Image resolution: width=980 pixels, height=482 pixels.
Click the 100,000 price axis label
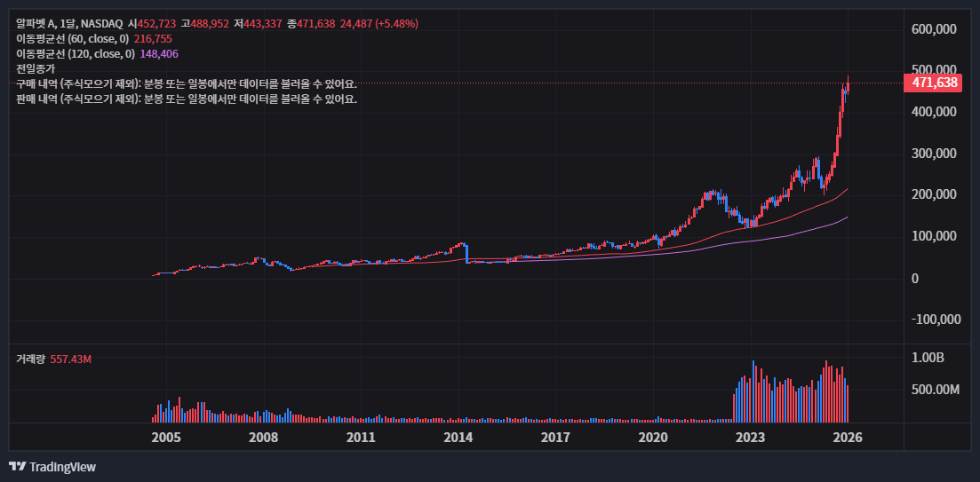(x=935, y=236)
